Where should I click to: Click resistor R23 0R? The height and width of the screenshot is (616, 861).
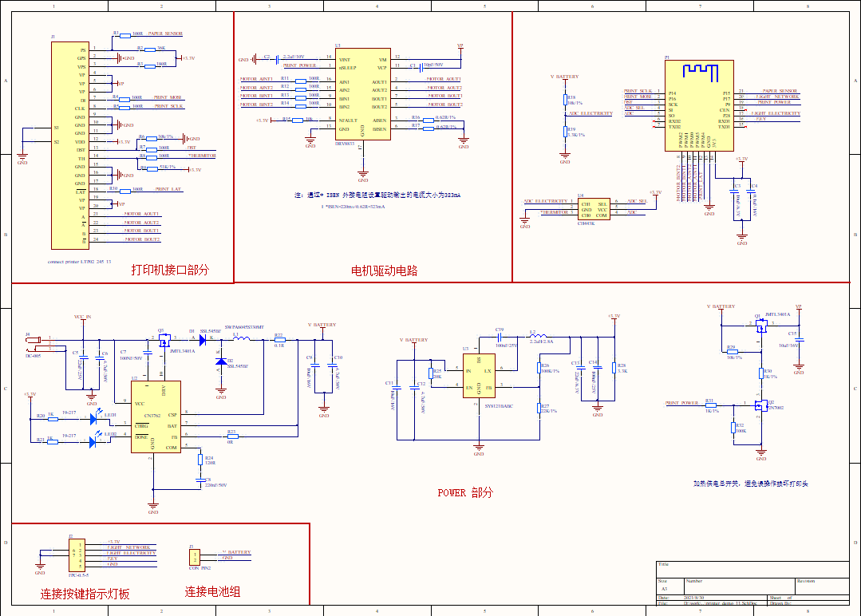point(232,436)
